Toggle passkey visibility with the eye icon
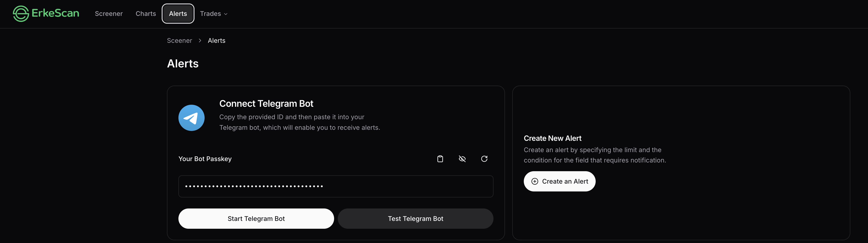The height and width of the screenshot is (243, 868). click(462, 159)
